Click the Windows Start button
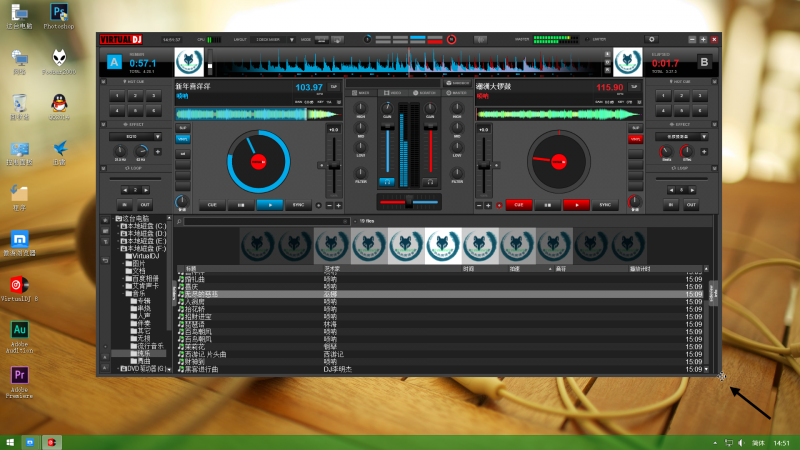 10,441
